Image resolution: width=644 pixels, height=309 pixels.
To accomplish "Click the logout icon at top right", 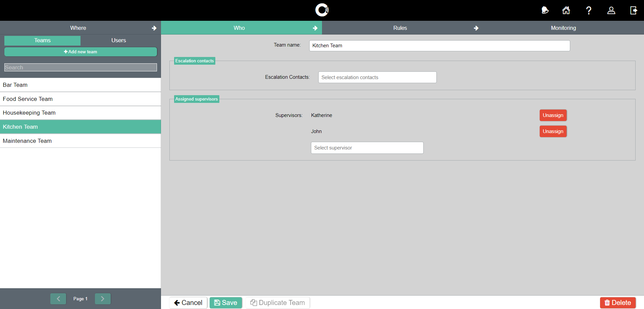I will 633,10.
